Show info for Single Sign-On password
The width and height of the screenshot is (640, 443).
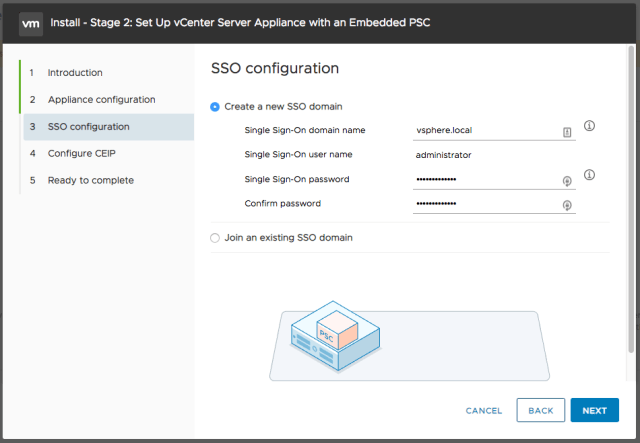coord(589,175)
